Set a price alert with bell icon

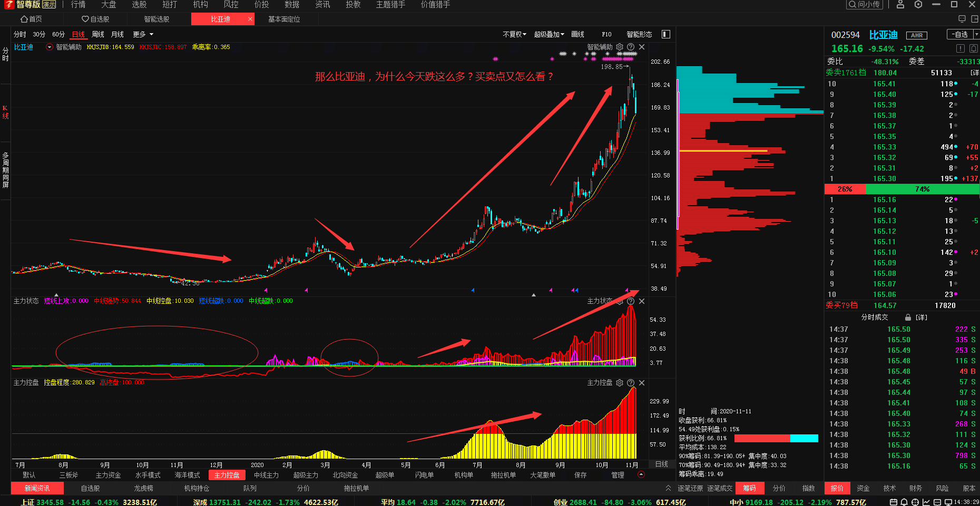pos(974,48)
